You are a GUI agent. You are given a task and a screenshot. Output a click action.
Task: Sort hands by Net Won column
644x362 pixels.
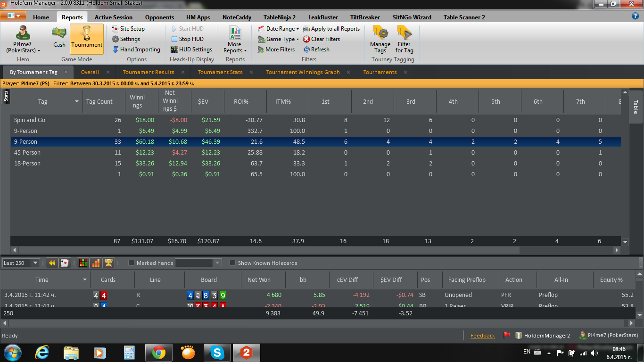point(259,280)
